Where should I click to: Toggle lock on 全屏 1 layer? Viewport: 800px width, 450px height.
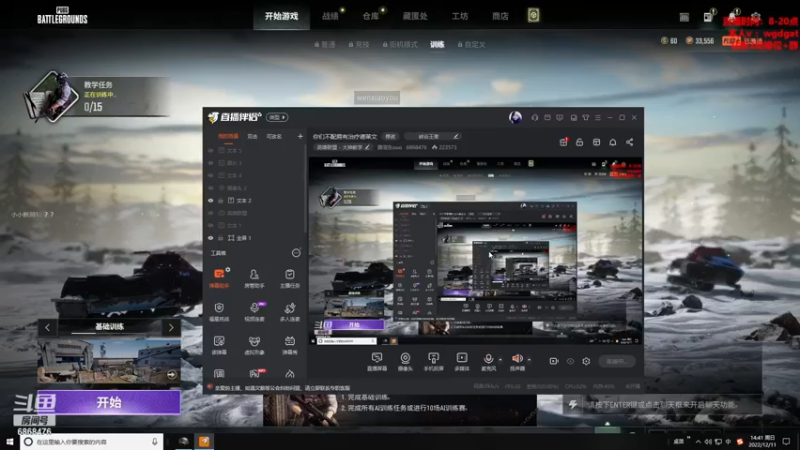tap(220, 238)
